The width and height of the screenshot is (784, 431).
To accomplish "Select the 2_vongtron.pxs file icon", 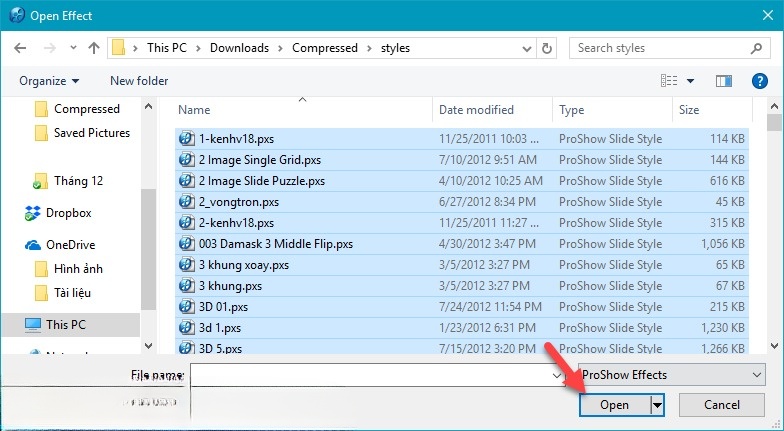I will tap(186, 202).
